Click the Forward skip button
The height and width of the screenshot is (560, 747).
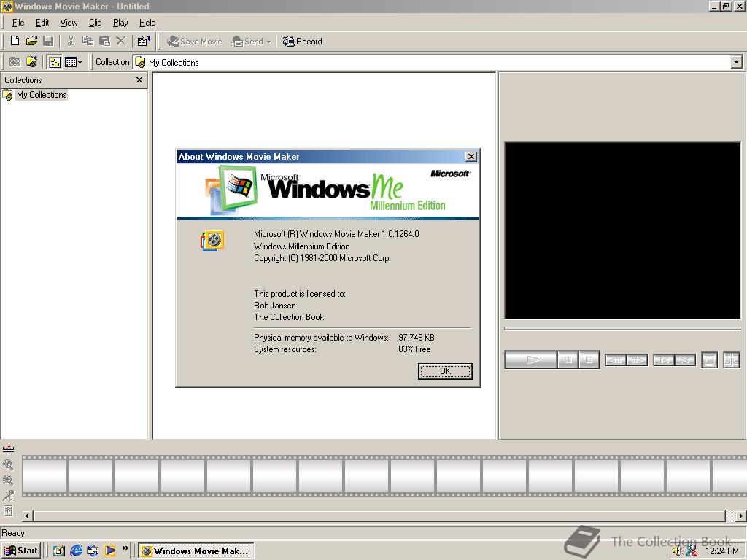click(685, 360)
